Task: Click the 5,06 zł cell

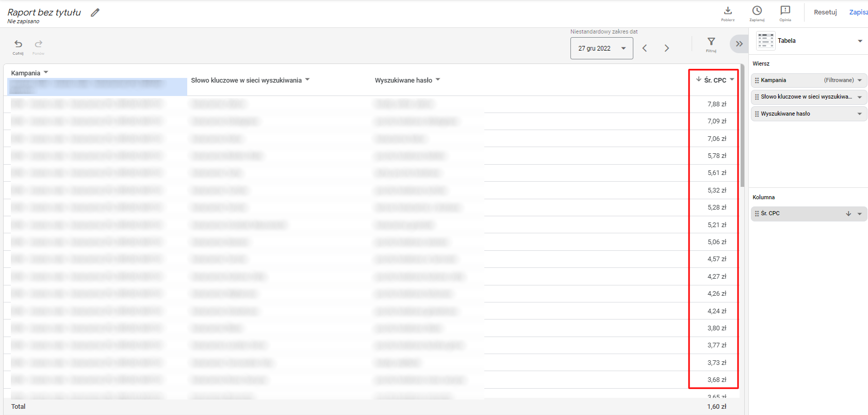Action: click(716, 242)
